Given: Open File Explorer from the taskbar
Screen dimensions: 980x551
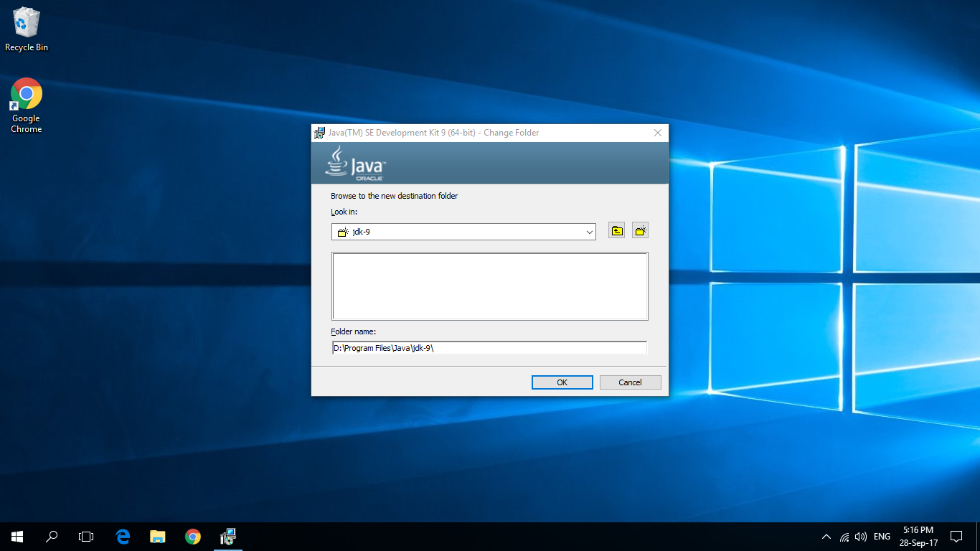Looking at the screenshot, I should [x=157, y=536].
